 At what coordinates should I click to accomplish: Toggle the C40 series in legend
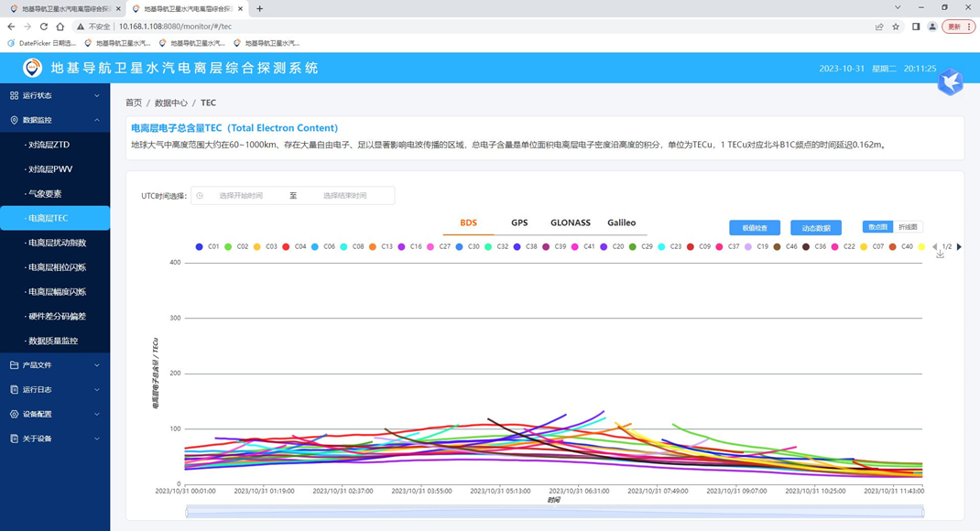(x=900, y=247)
